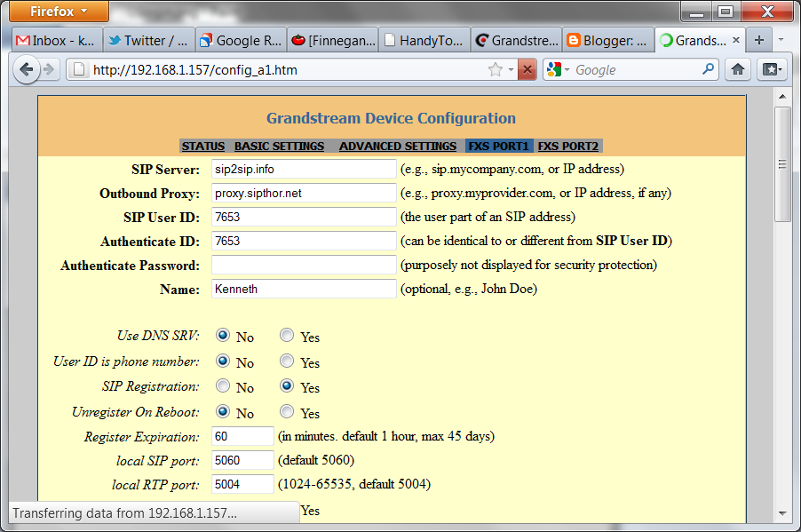Open the bookmark star history dropdown arrow
Screen dimensions: 801x532
coord(511,69)
